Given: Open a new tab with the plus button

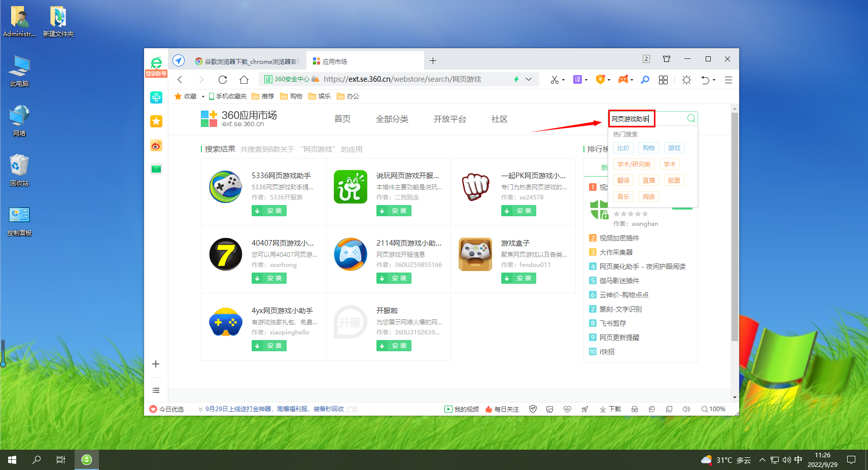Looking at the screenshot, I should 433,61.
